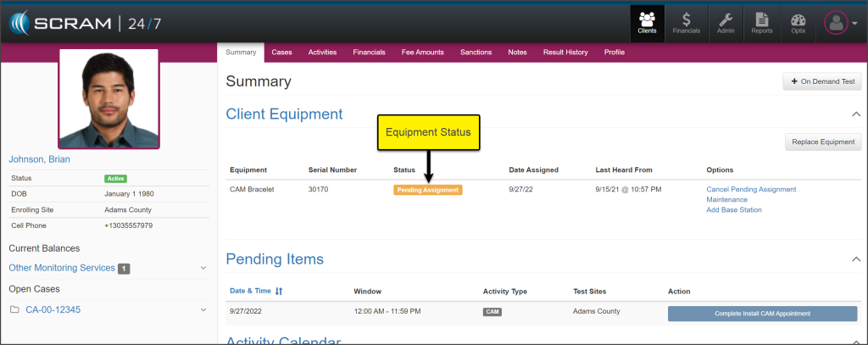
Task: Click the Cancel Pending Assignment link
Action: [751, 189]
